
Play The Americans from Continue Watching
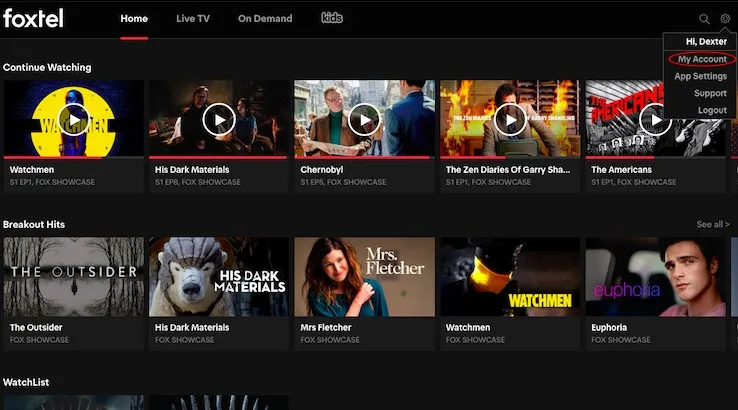654,120
